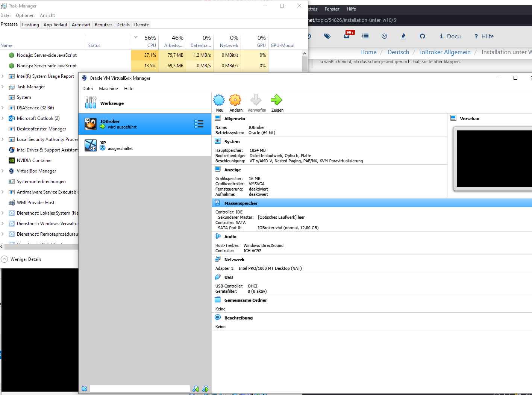Open the Maschine menu in VirtualBox

[x=108, y=89]
